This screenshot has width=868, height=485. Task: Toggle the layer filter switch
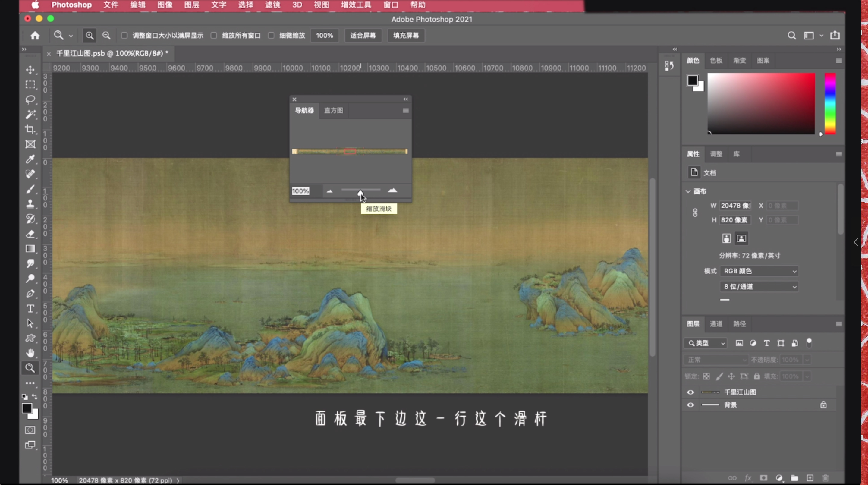(809, 343)
